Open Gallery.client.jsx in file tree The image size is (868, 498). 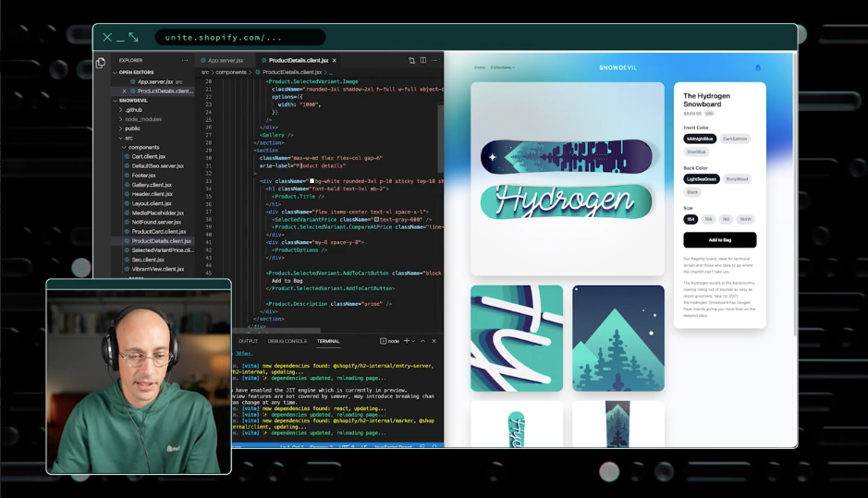[x=152, y=185]
